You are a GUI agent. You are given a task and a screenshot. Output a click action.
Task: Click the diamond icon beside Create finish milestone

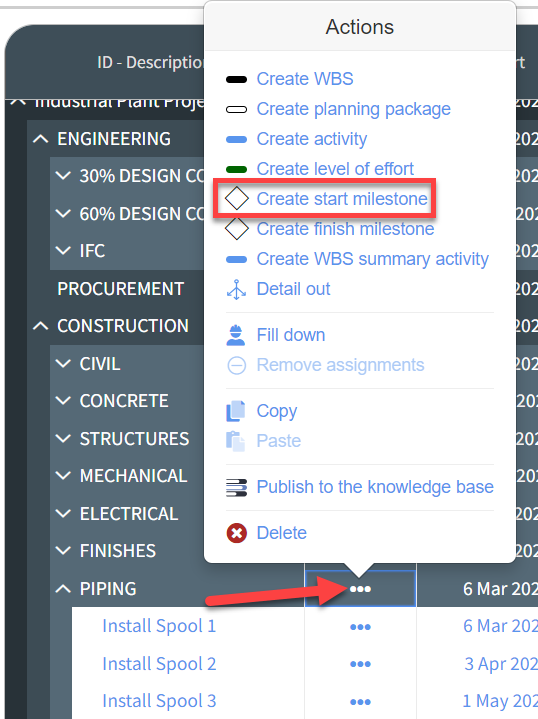click(x=237, y=229)
